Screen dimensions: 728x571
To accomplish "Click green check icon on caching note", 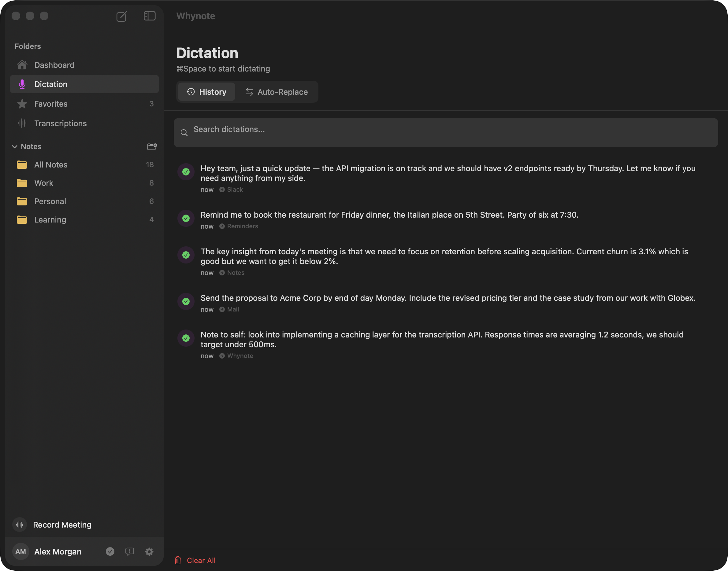I will coord(186,338).
